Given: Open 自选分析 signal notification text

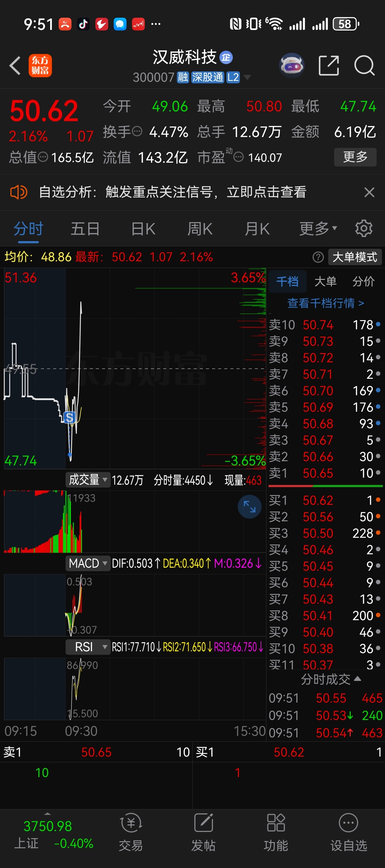Looking at the screenshot, I should point(172,192).
